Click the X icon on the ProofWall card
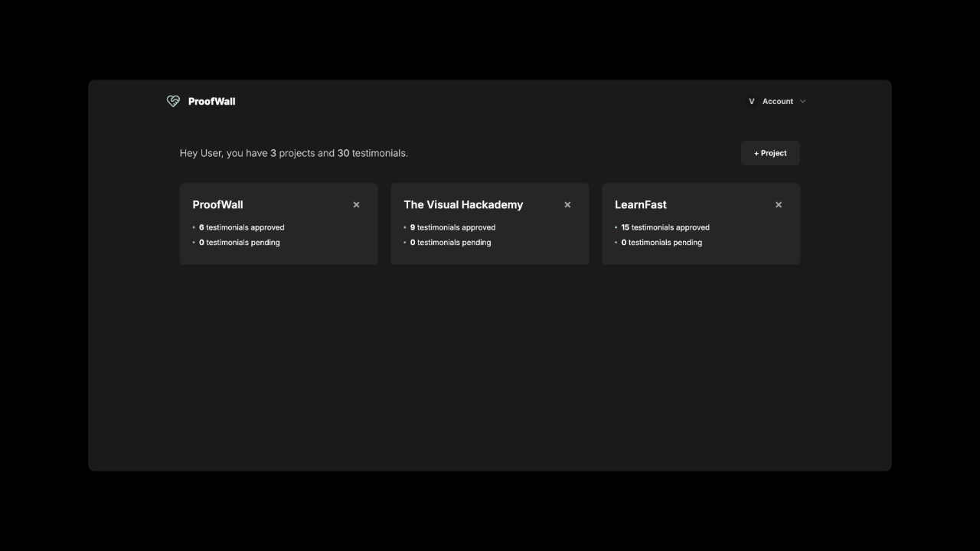This screenshot has width=980, height=551. tap(356, 204)
